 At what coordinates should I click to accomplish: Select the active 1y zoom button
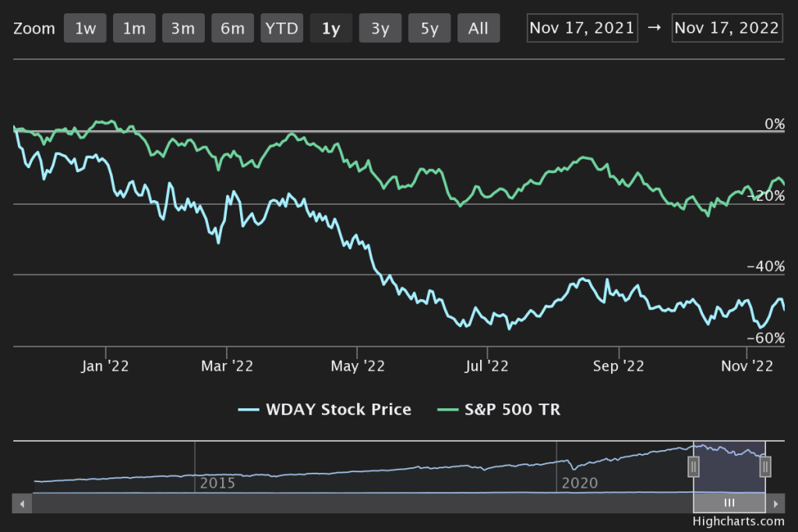(x=330, y=29)
